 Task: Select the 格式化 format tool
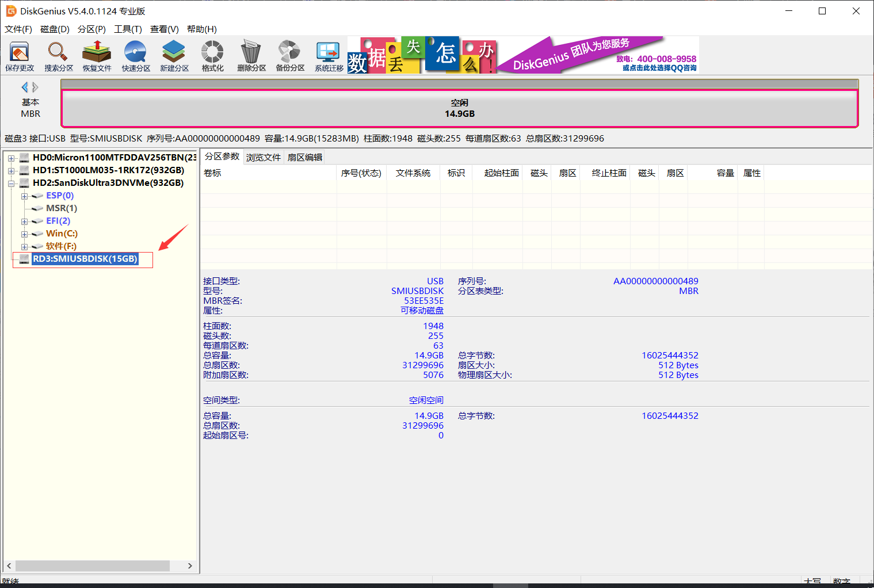(x=212, y=55)
